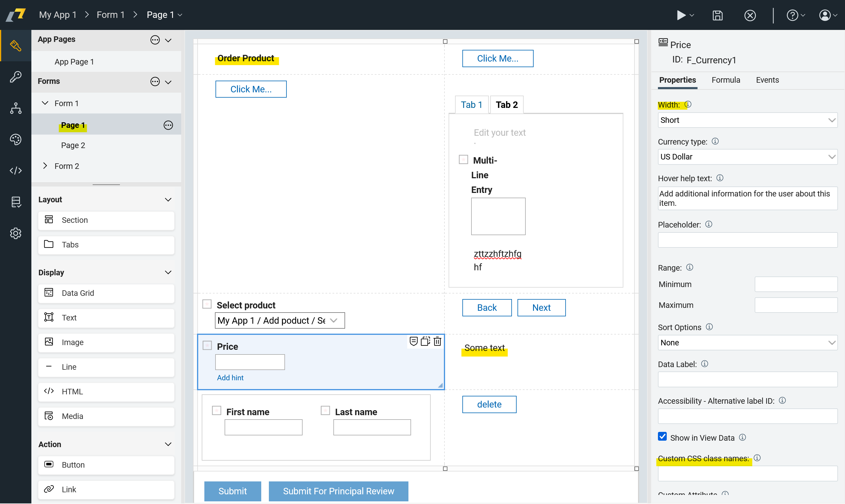845x504 pixels.
Task: Toggle required checkbox beside Price label
Action: pos(207,346)
